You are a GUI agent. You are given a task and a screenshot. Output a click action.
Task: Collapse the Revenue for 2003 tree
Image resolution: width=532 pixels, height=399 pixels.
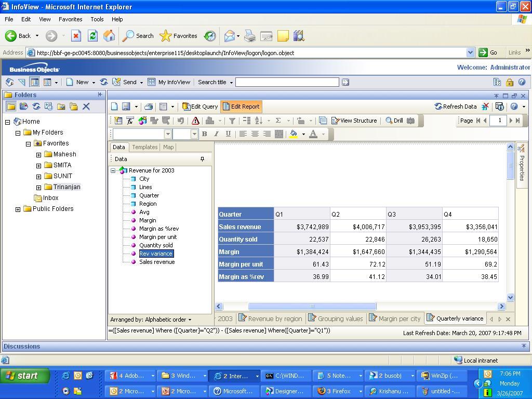(x=113, y=170)
